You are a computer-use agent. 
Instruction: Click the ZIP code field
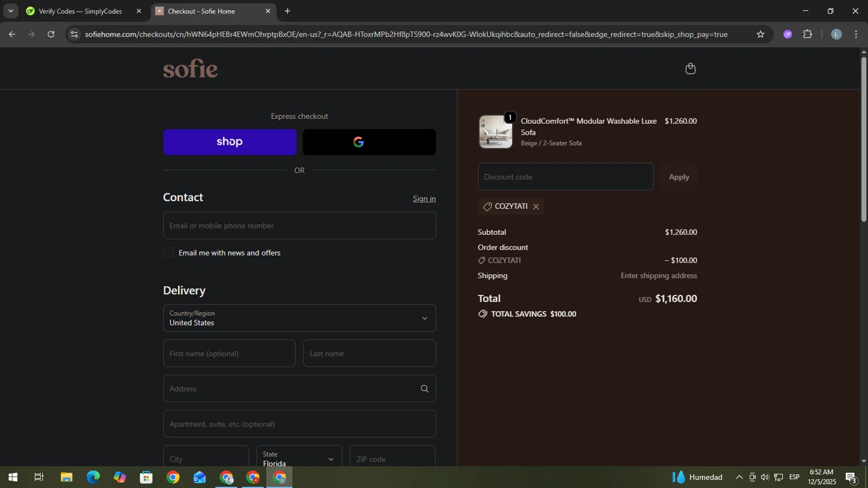tap(392, 457)
